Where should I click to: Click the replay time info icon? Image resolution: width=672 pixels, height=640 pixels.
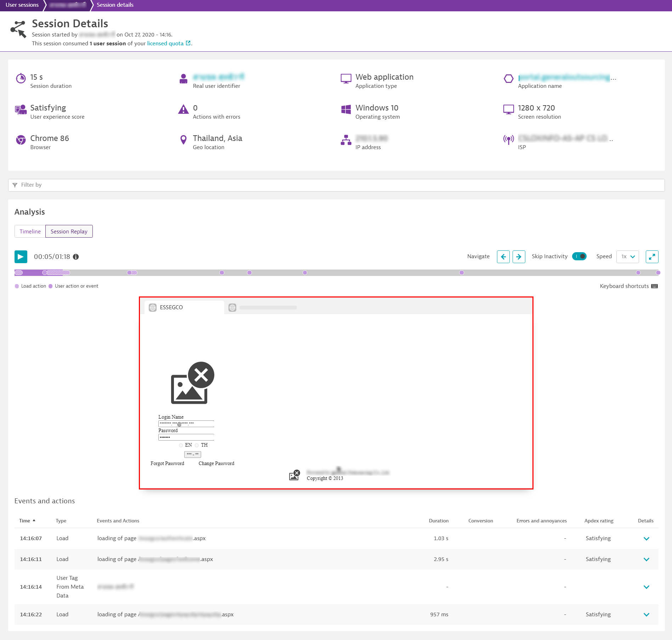coord(76,257)
